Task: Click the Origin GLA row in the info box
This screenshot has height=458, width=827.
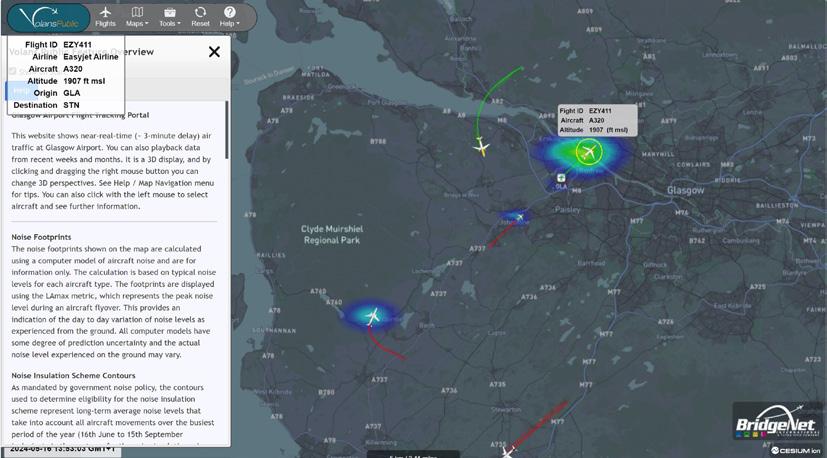Action: point(56,93)
